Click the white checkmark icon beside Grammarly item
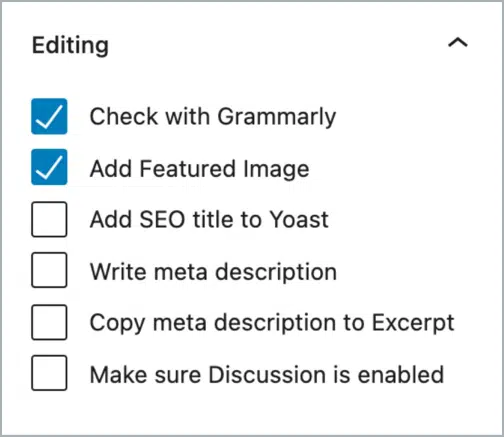Viewport: 504px width, 437px height. tap(49, 117)
